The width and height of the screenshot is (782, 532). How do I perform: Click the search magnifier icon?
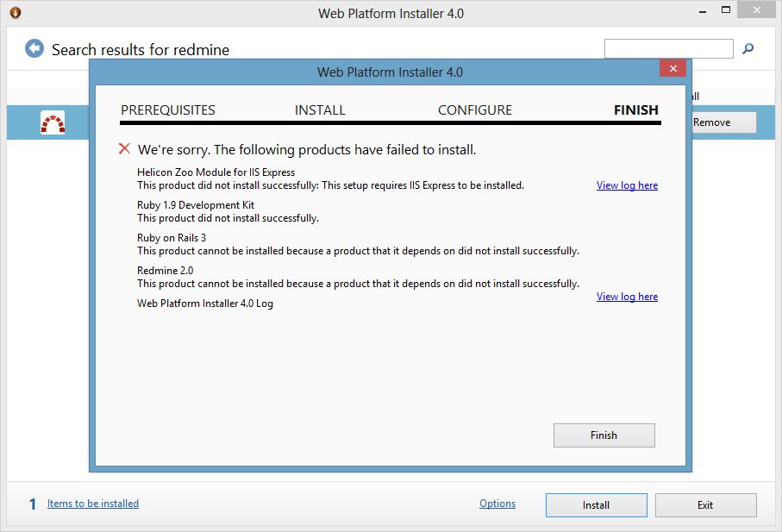point(748,49)
